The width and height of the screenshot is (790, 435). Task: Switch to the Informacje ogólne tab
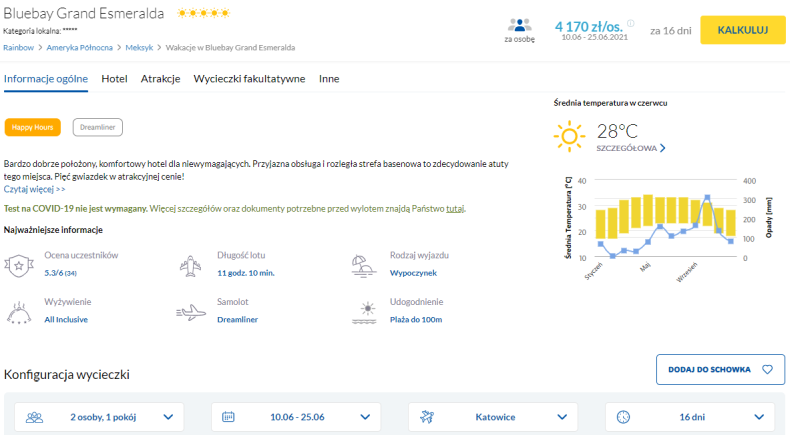46,79
